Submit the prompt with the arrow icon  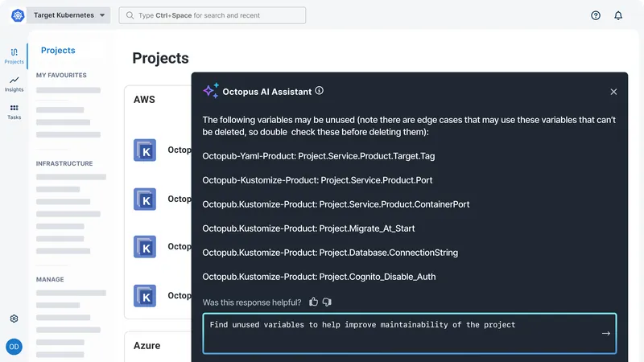click(x=606, y=333)
